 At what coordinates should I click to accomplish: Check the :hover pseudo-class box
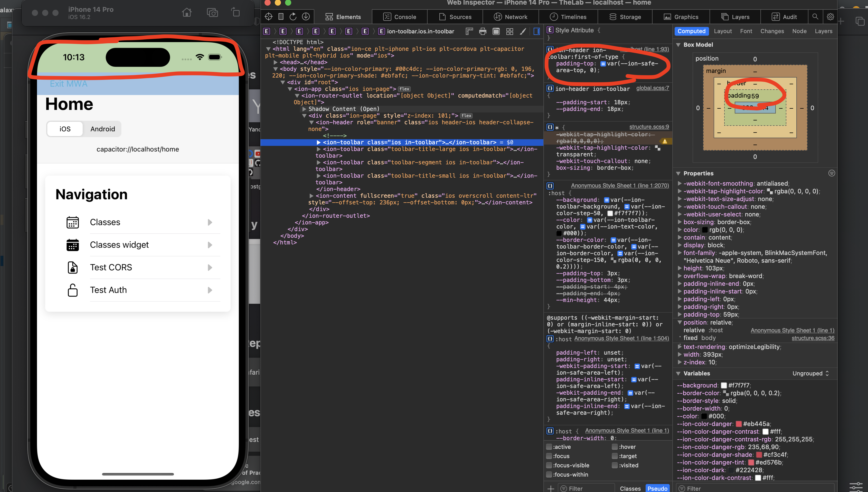(615, 447)
